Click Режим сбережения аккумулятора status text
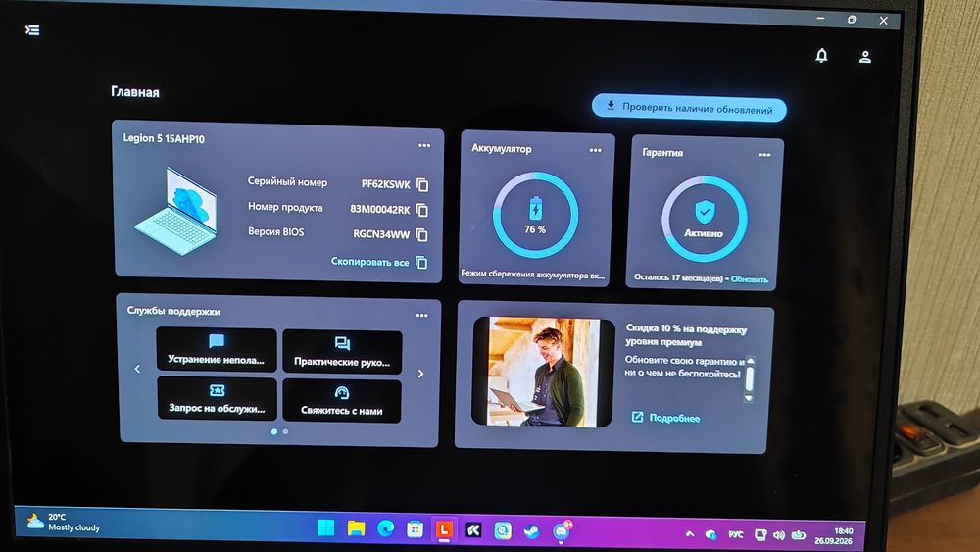 point(533,275)
